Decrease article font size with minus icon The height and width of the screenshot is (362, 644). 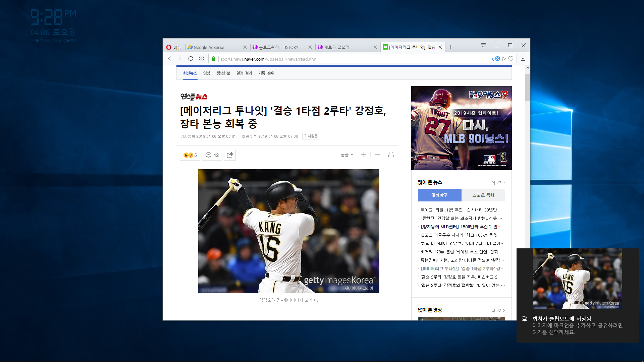click(377, 155)
